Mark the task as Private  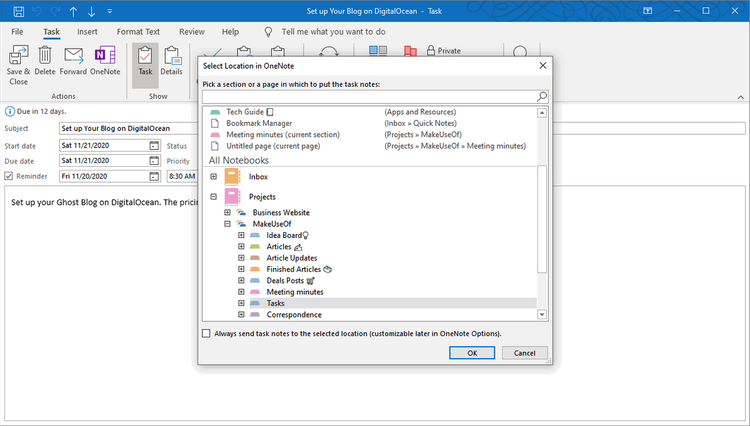(x=443, y=51)
